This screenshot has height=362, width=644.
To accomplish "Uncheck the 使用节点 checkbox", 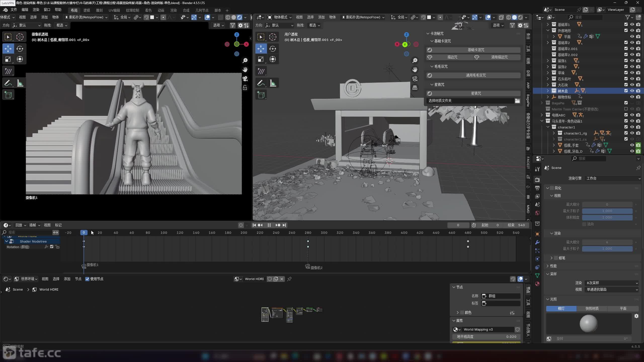I will click(x=87, y=279).
